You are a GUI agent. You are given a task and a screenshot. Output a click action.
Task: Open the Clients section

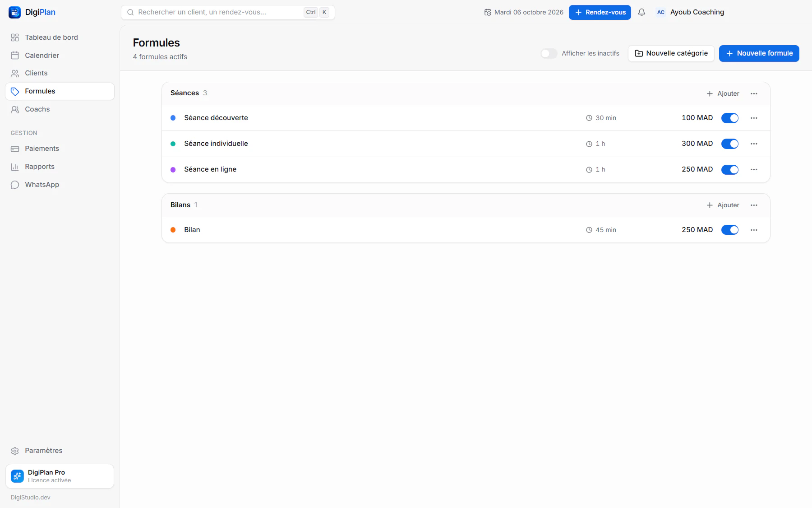[x=60, y=73]
